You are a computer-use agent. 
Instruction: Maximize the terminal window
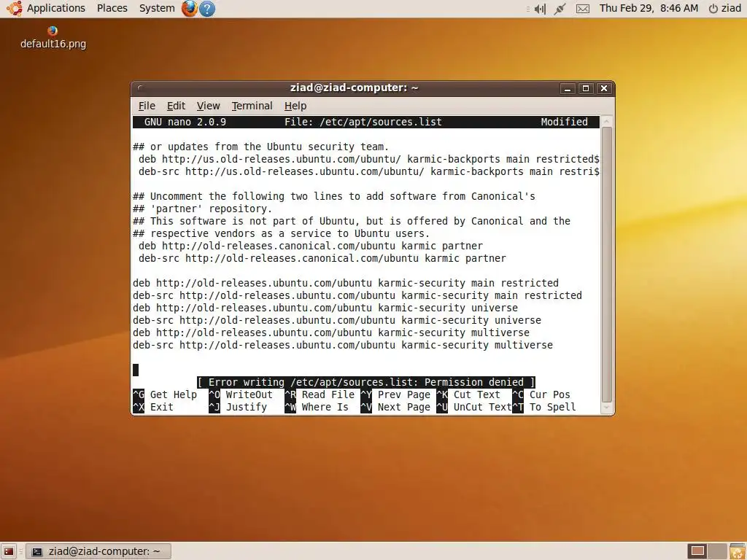click(x=586, y=88)
